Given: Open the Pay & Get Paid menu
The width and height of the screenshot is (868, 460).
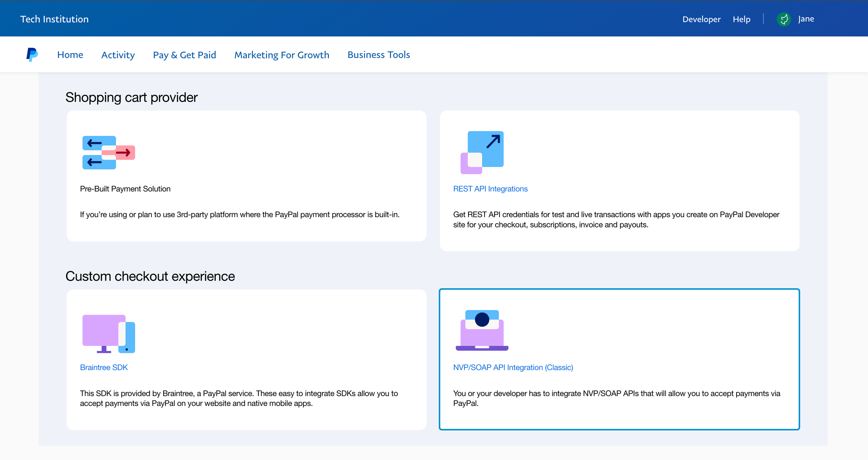Looking at the screenshot, I should coord(185,55).
